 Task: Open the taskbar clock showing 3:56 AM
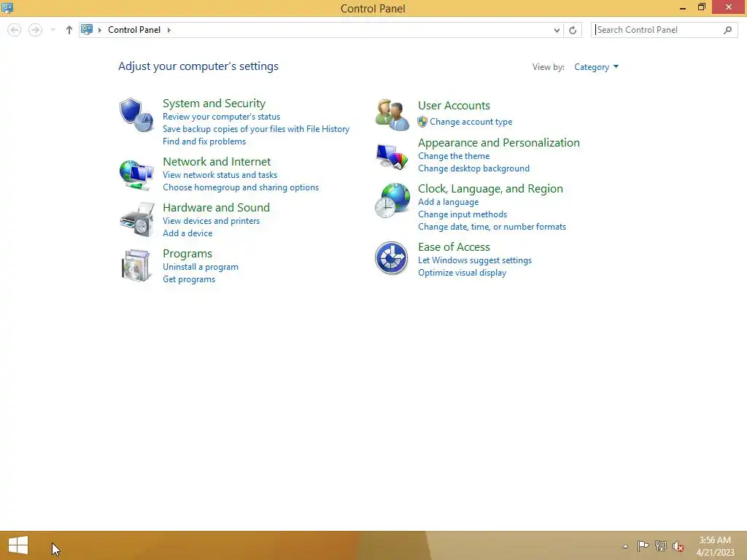coord(715,546)
